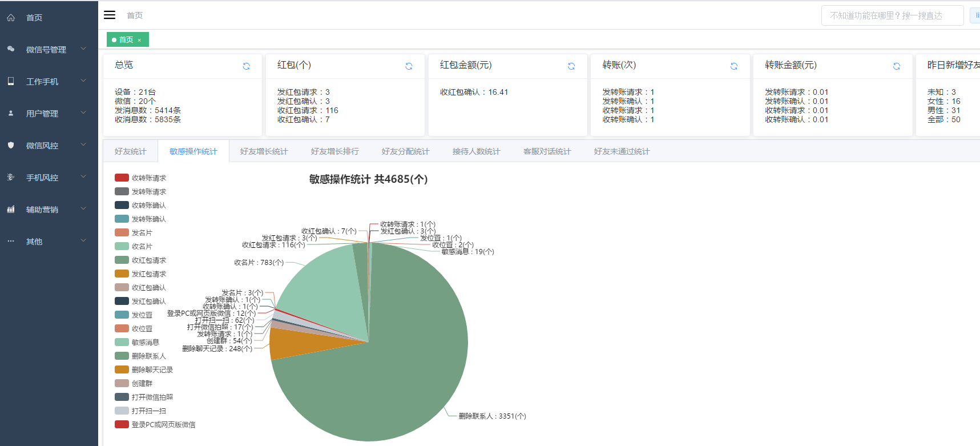
Task: Switch to 客服对话统计 tab
Action: pyautogui.click(x=547, y=151)
